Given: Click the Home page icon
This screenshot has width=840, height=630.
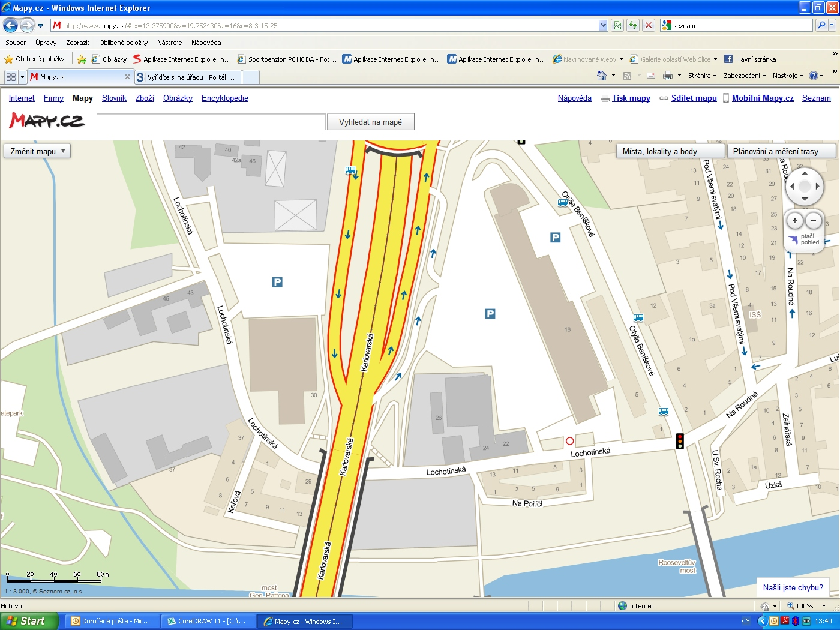Looking at the screenshot, I should click(x=602, y=76).
